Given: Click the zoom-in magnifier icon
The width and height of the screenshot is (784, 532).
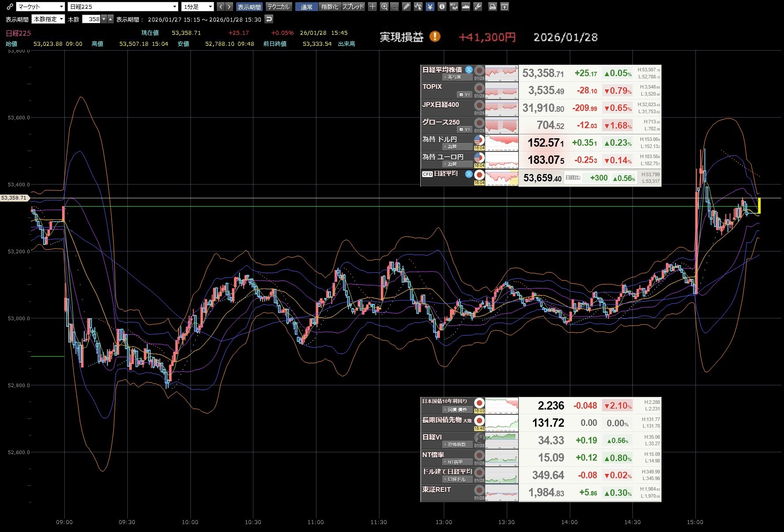Looking at the screenshot, I should 384,7.
